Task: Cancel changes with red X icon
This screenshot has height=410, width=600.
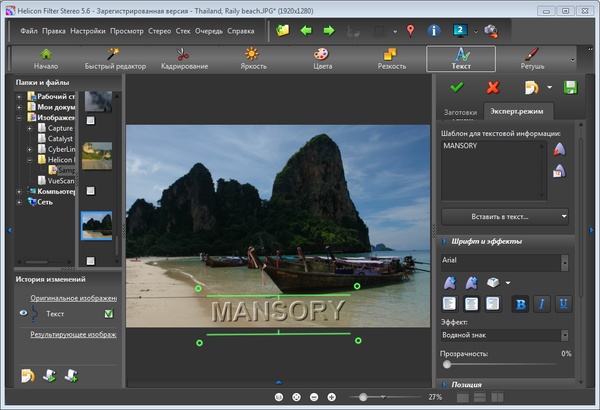Action: tap(493, 87)
